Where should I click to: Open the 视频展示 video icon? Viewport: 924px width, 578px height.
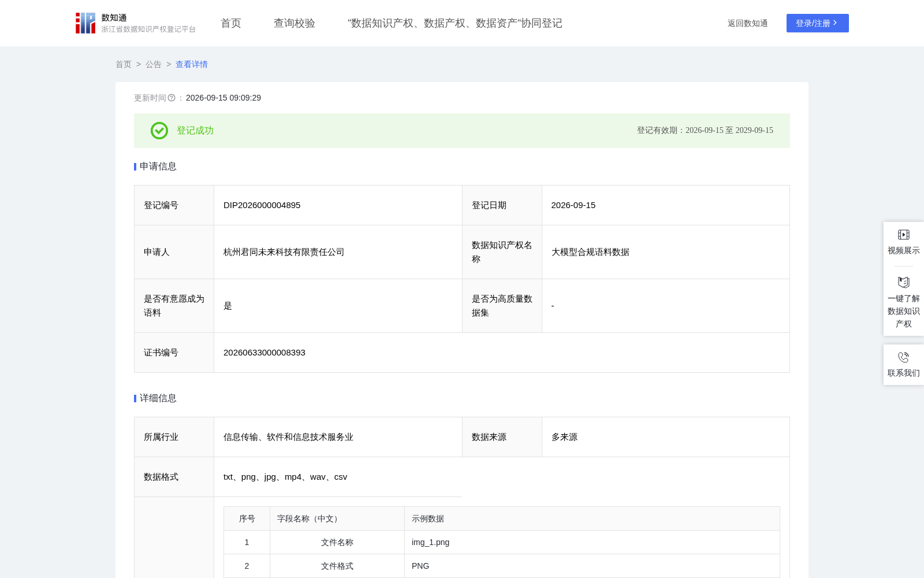pos(904,235)
